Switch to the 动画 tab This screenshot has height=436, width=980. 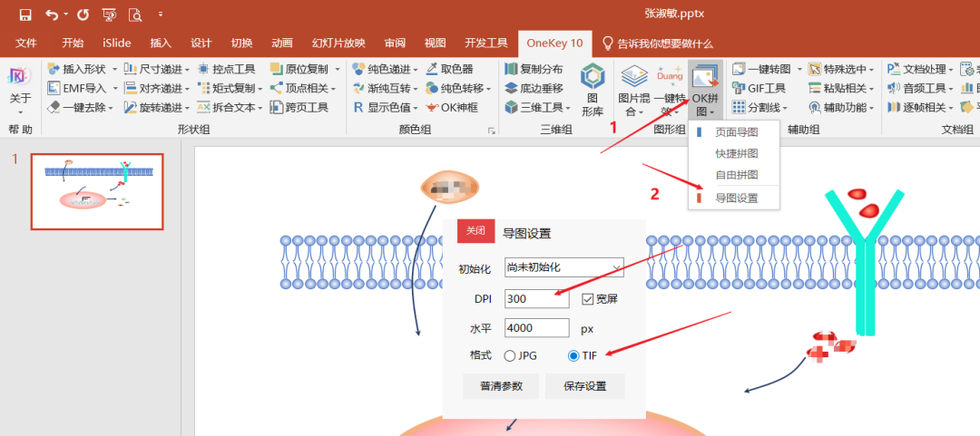282,44
